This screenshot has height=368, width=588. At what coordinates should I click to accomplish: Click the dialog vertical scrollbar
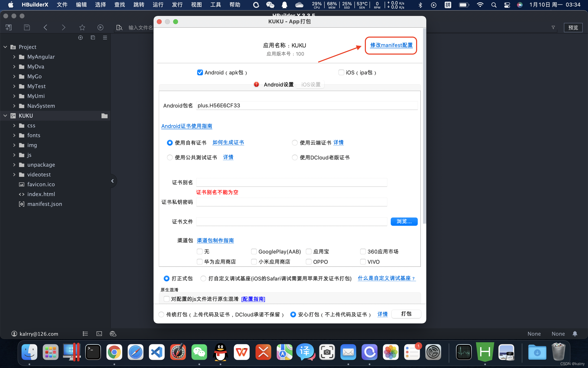click(x=424, y=126)
